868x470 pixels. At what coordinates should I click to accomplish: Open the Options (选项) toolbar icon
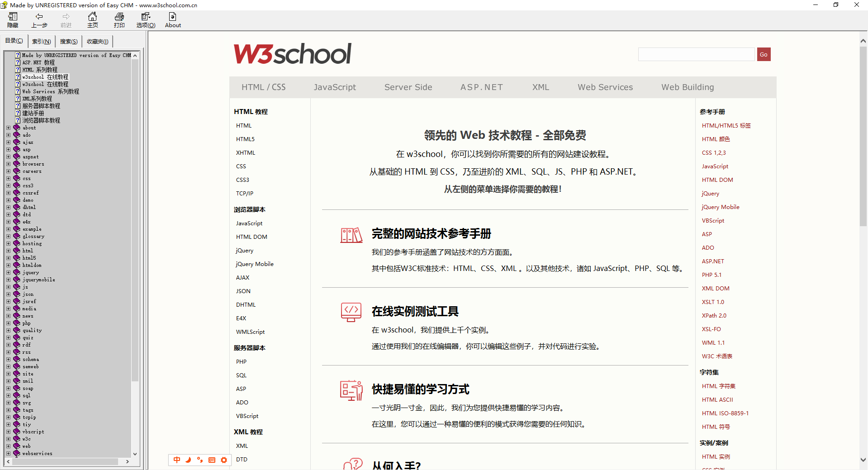pos(146,17)
